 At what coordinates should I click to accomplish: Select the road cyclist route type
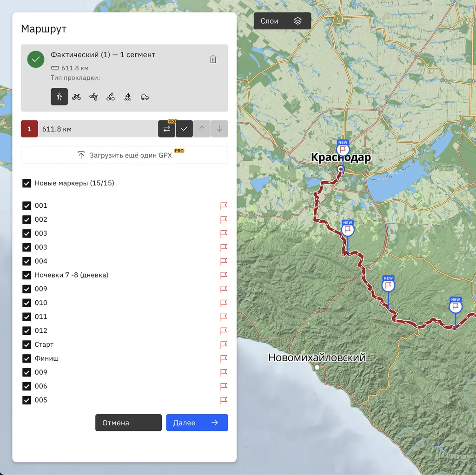111,97
